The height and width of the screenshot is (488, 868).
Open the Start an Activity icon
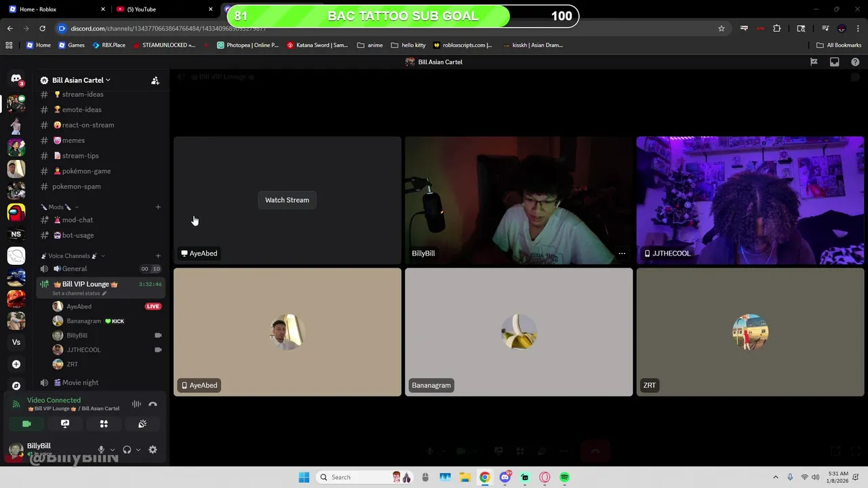pos(104,424)
